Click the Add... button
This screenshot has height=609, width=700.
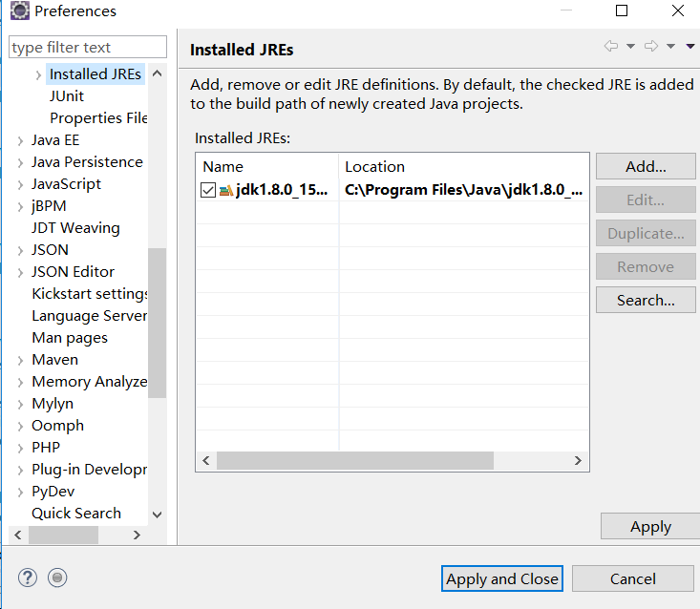pyautogui.click(x=646, y=166)
